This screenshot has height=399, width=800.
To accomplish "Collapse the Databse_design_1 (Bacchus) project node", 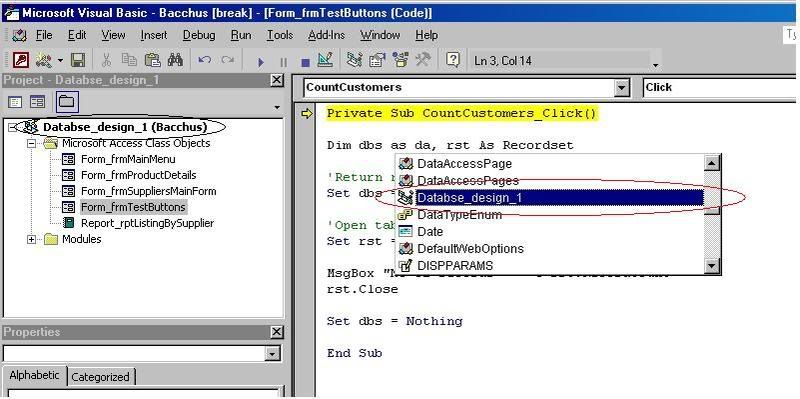I will click(x=12, y=127).
